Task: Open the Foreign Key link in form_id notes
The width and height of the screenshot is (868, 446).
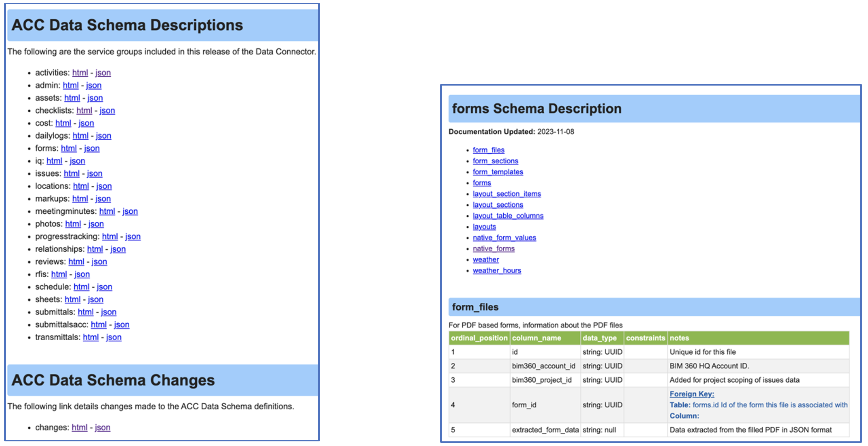Action: click(691, 394)
